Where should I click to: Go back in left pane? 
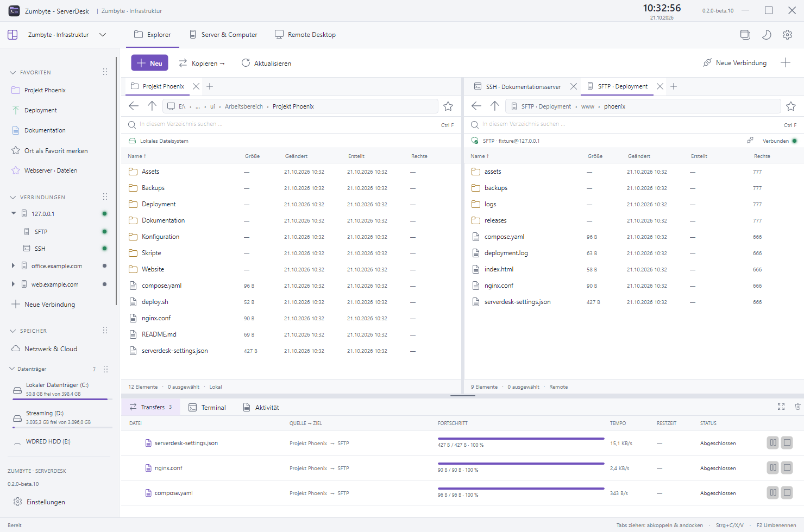tap(134, 106)
